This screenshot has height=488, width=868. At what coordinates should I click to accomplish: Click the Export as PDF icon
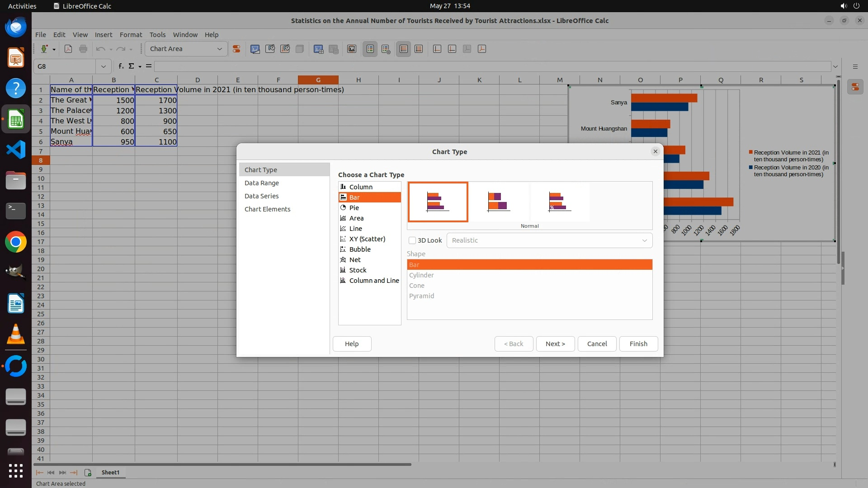(68, 49)
